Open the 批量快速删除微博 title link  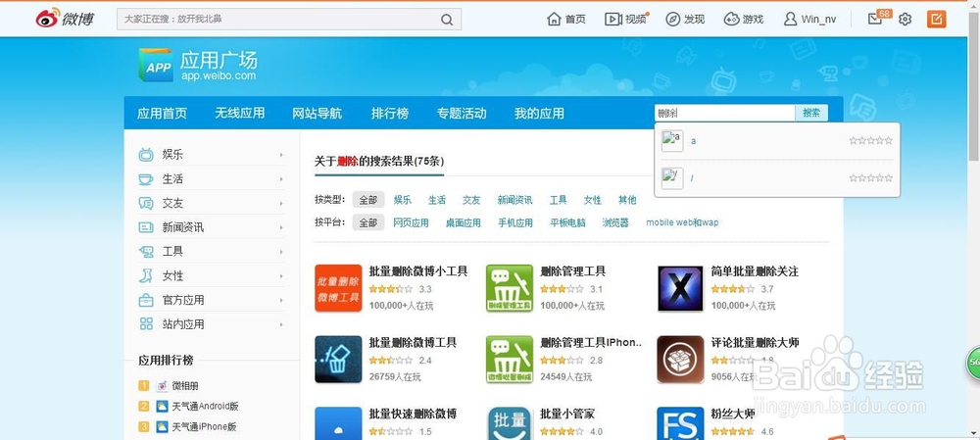tap(413, 414)
